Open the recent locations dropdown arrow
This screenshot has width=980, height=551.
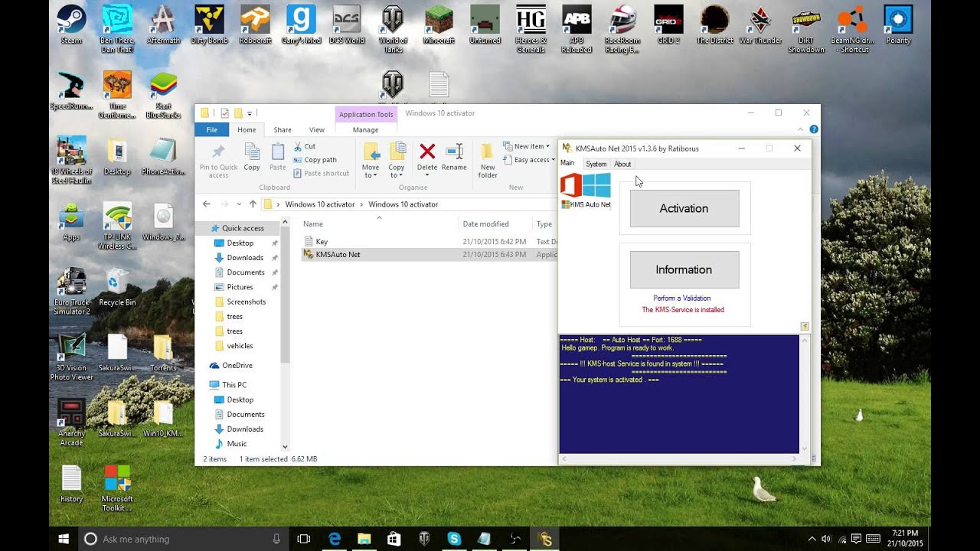pyautogui.click(x=239, y=204)
